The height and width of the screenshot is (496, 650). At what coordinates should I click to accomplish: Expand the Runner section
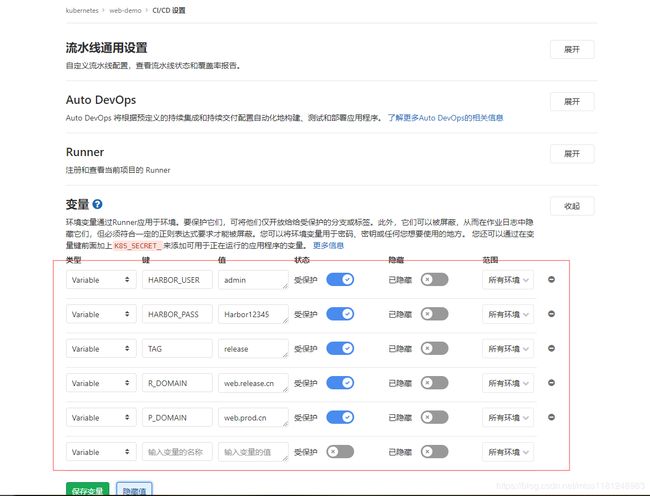click(x=572, y=154)
